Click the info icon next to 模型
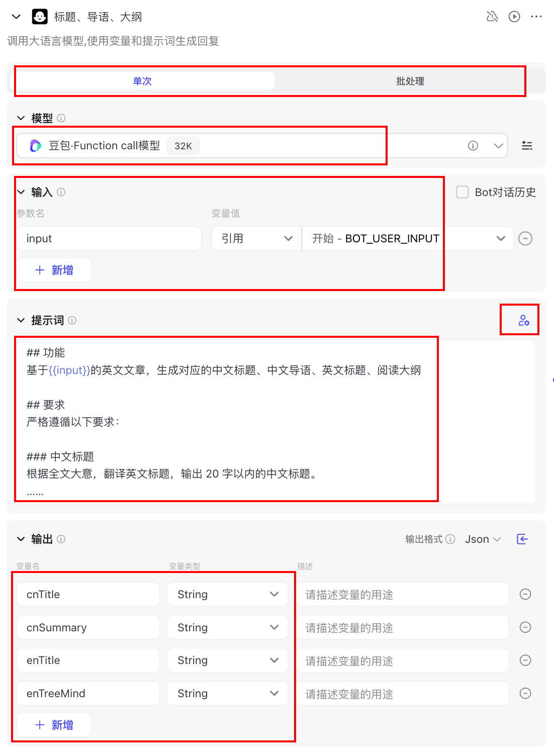The height and width of the screenshot is (756, 554). 61,118
